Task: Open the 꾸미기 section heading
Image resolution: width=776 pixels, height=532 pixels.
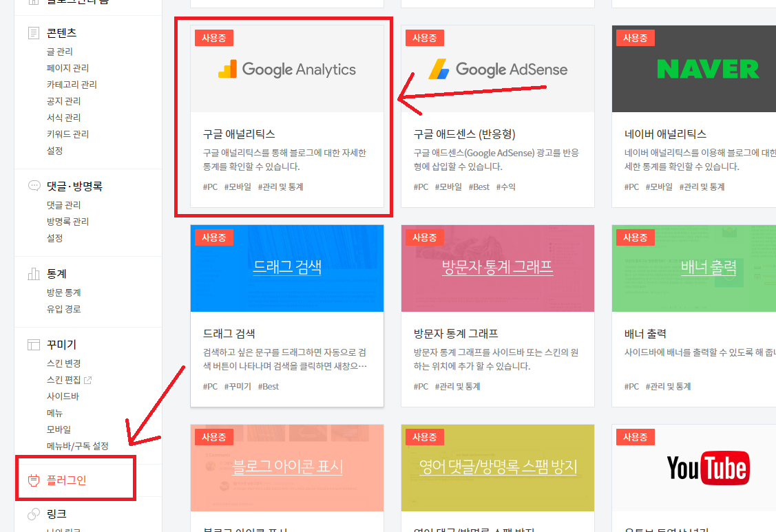Action: click(61, 344)
